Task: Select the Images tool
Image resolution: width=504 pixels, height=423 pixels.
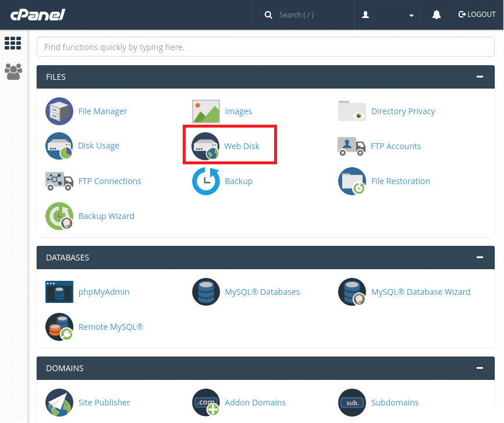Action: [239, 111]
